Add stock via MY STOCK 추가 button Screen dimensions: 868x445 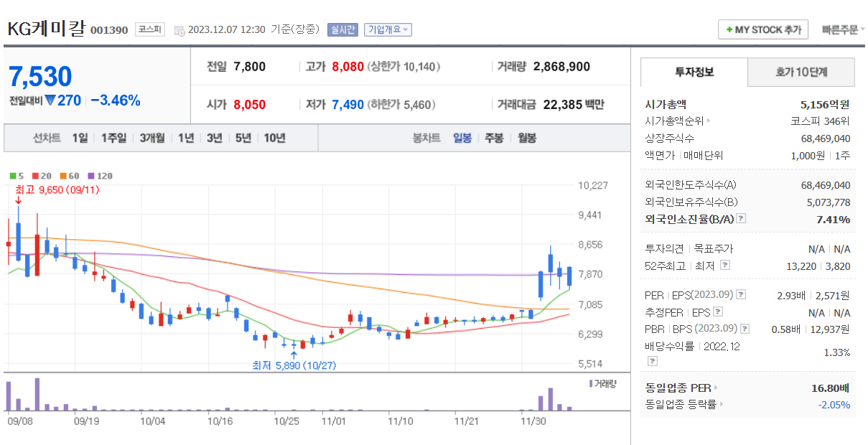[763, 29]
